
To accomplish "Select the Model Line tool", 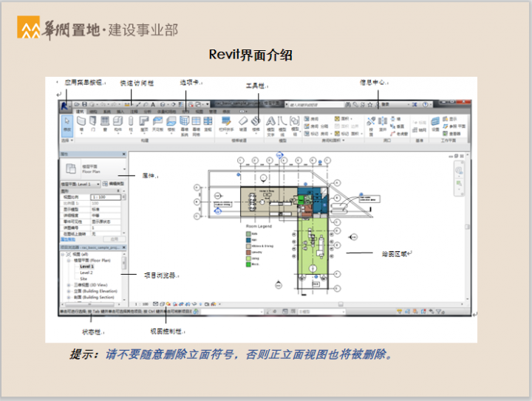I will tap(282, 126).
